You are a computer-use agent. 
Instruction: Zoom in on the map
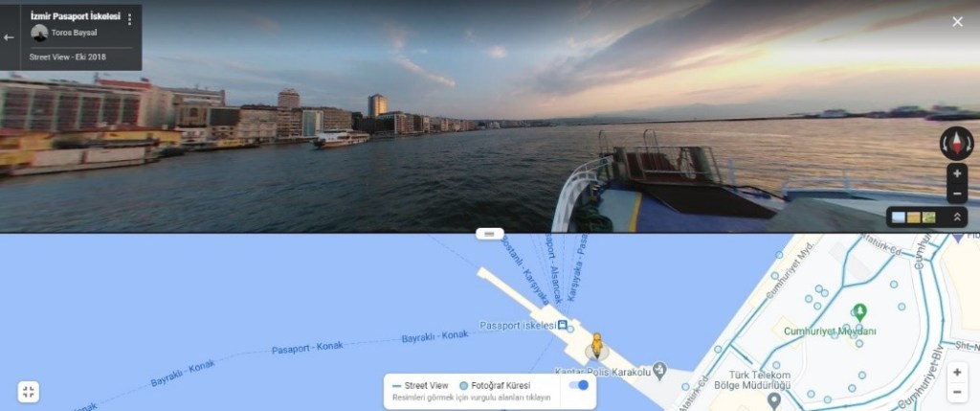[957, 373]
